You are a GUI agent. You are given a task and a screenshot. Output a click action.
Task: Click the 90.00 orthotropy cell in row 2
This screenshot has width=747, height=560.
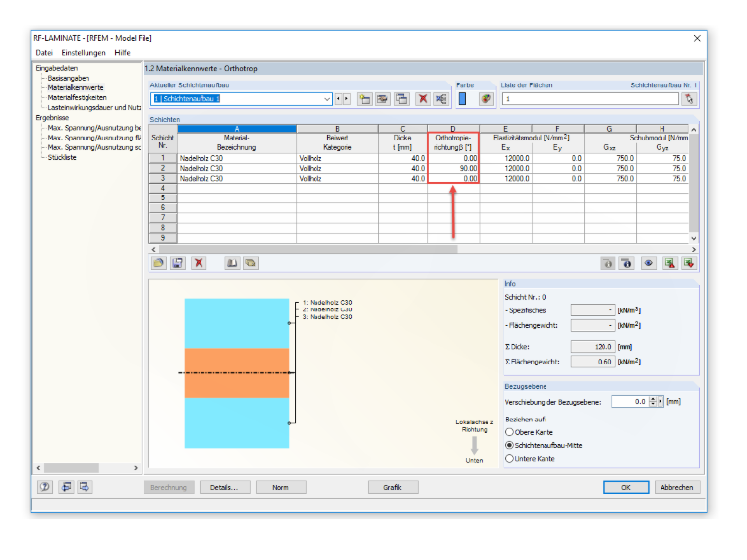click(x=453, y=169)
